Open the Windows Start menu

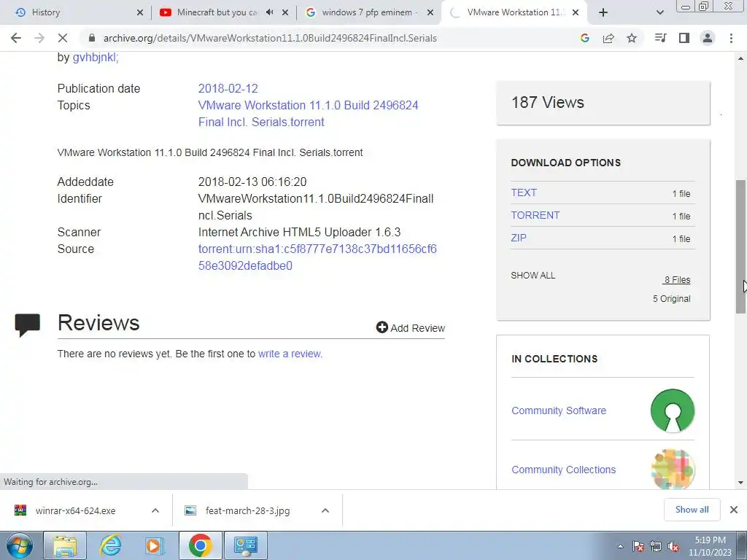(20, 545)
